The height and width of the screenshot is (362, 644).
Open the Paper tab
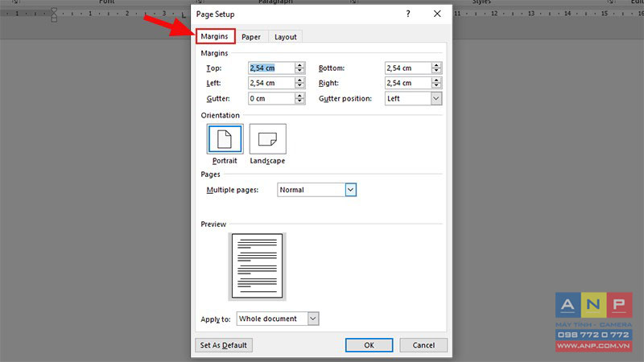pos(251,37)
